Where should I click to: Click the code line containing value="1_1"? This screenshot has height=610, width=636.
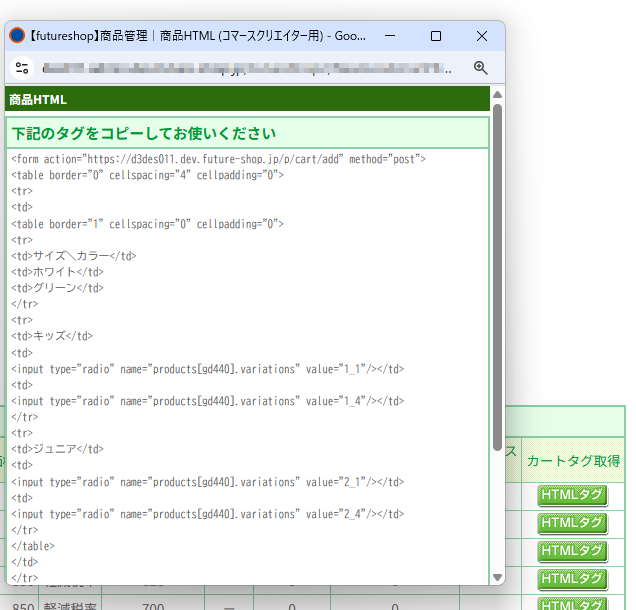(208, 369)
